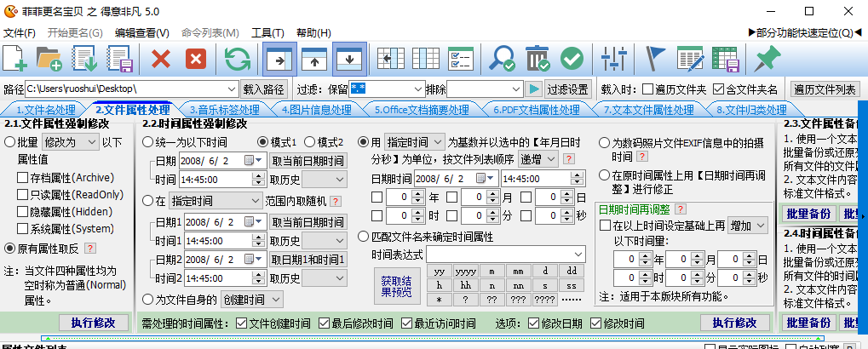
Task: Click the green circle checkmark icon
Action: (572, 59)
